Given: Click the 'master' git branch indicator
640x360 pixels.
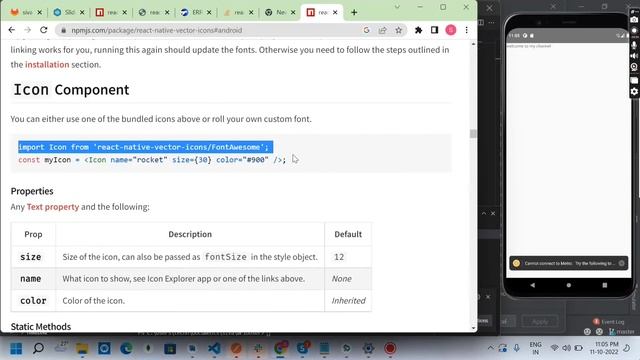Looking at the screenshot, I should click(x=622, y=332).
